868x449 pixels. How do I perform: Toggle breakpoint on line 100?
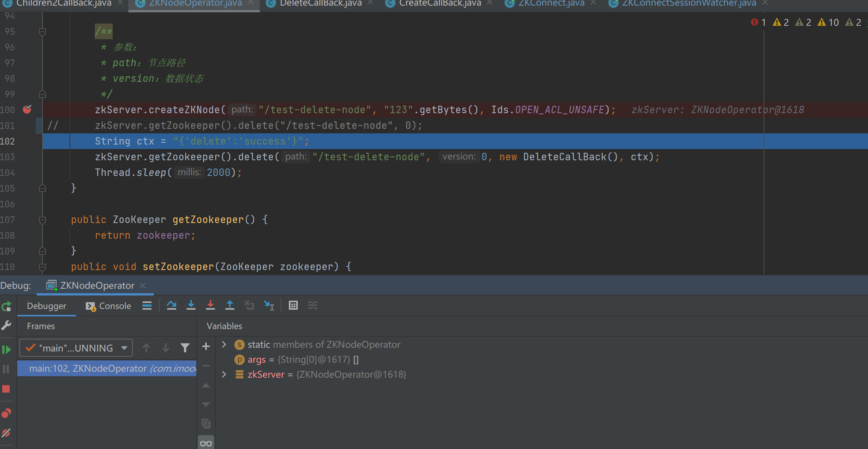[x=27, y=109]
